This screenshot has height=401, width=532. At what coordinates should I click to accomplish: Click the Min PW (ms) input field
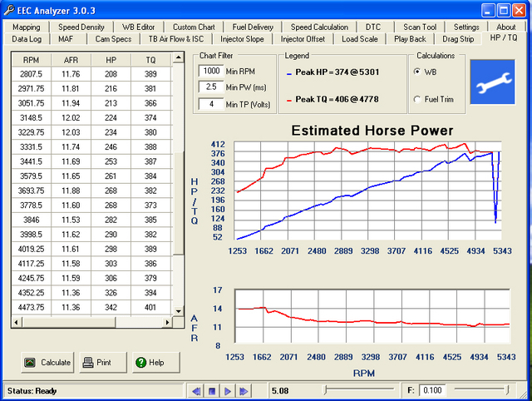coord(211,87)
